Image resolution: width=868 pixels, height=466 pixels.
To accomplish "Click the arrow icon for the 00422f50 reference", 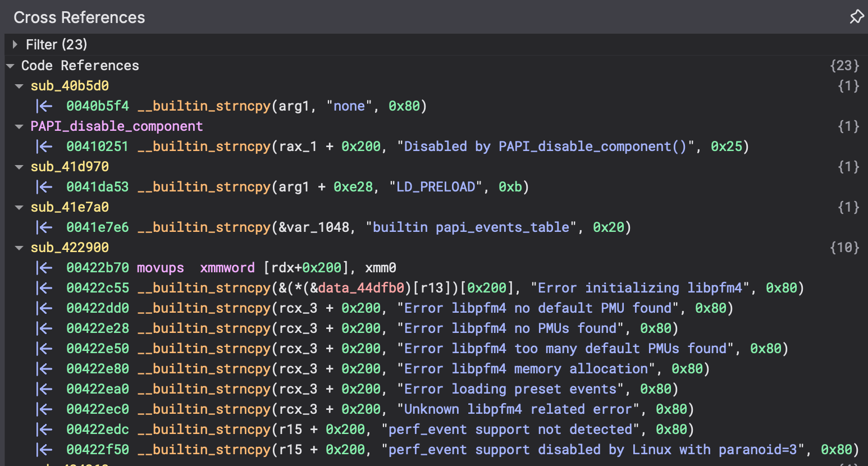I will [x=44, y=449].
